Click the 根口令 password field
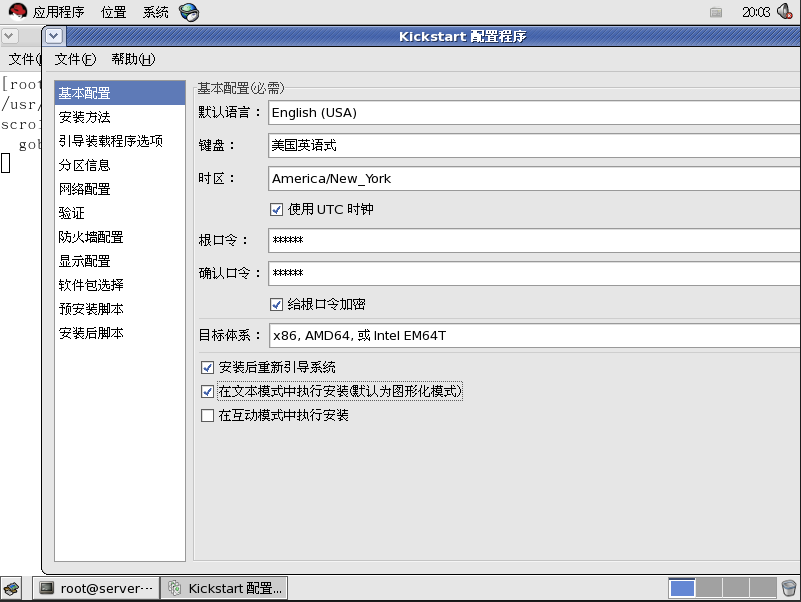The width and height of the screenshot is (801, 602). [x=534, y=240]
